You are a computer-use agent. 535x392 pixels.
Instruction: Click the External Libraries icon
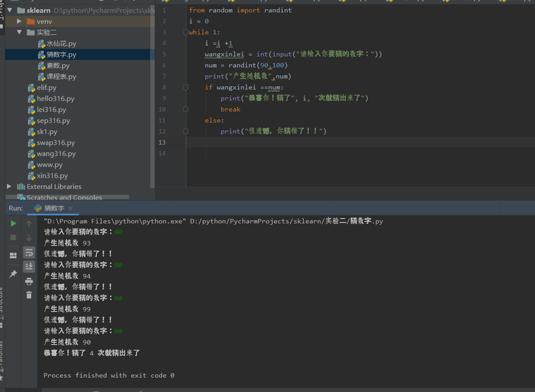[x=21, y=186]
